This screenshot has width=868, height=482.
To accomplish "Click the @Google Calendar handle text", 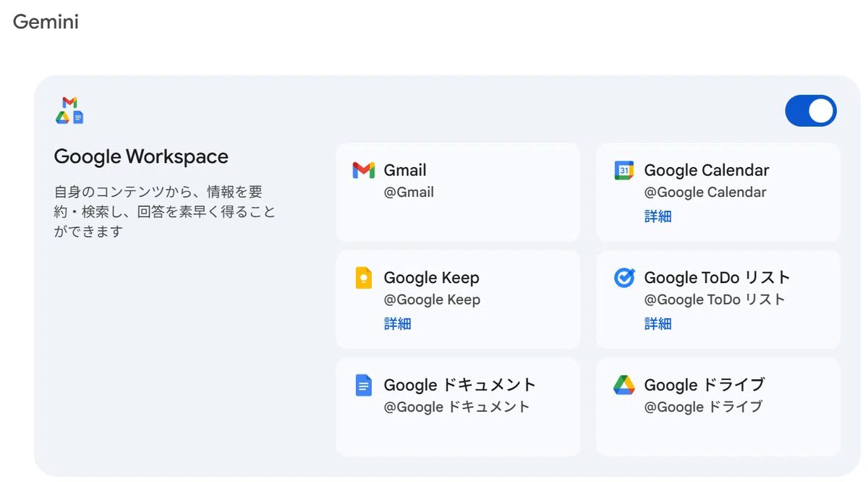I will (705, 193).
